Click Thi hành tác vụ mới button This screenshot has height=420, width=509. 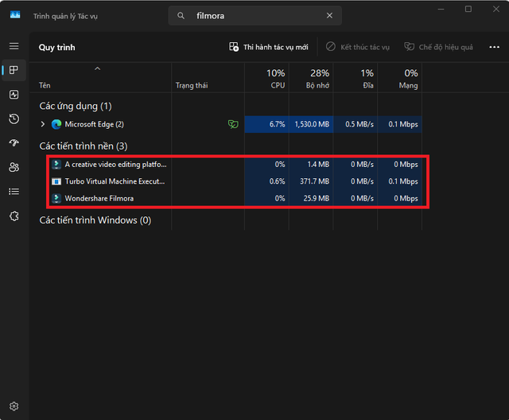(x=269, y=47)
